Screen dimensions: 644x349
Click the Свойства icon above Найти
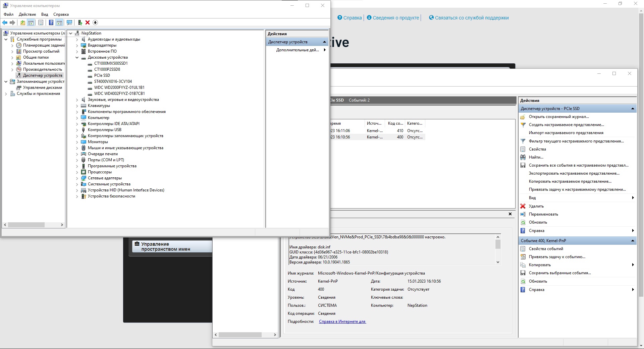tap(523, 149)
